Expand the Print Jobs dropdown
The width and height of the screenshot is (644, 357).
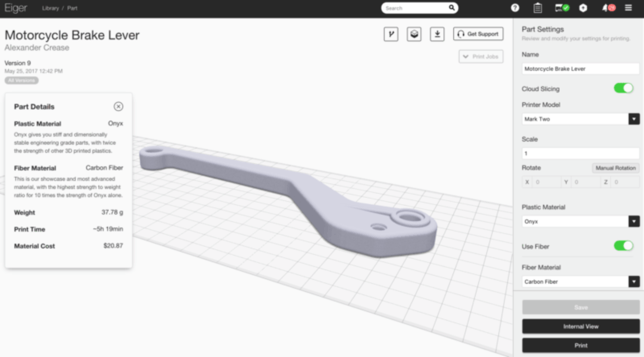pyautogui.click(x=481, y=57)
